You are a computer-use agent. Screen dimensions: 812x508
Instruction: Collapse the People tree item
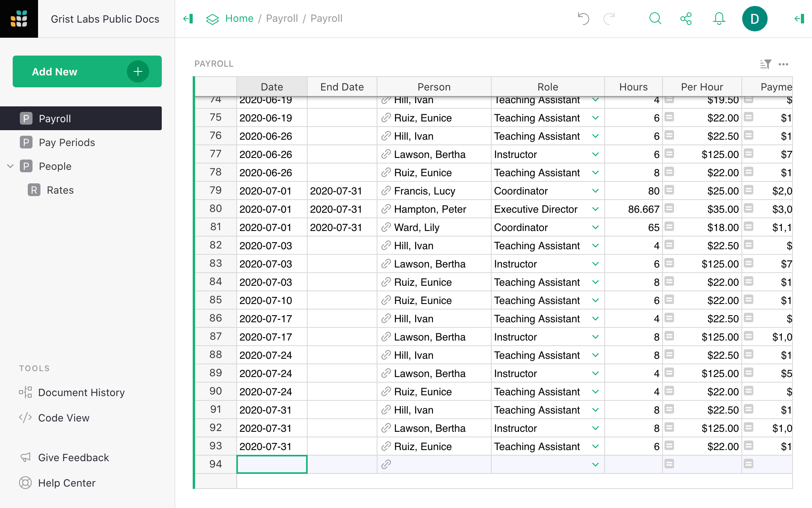[10, 166]
